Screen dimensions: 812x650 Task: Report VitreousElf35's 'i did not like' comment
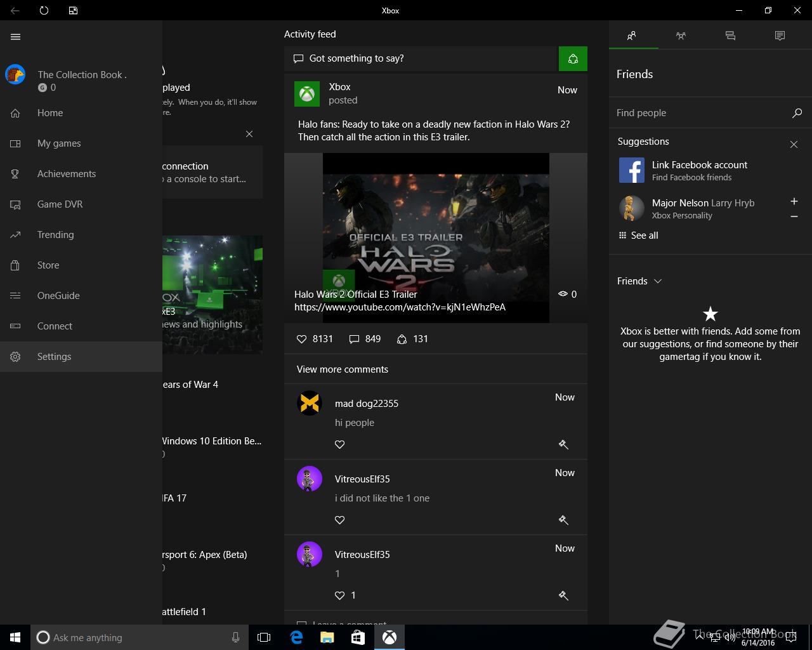(x=563, y=520)
